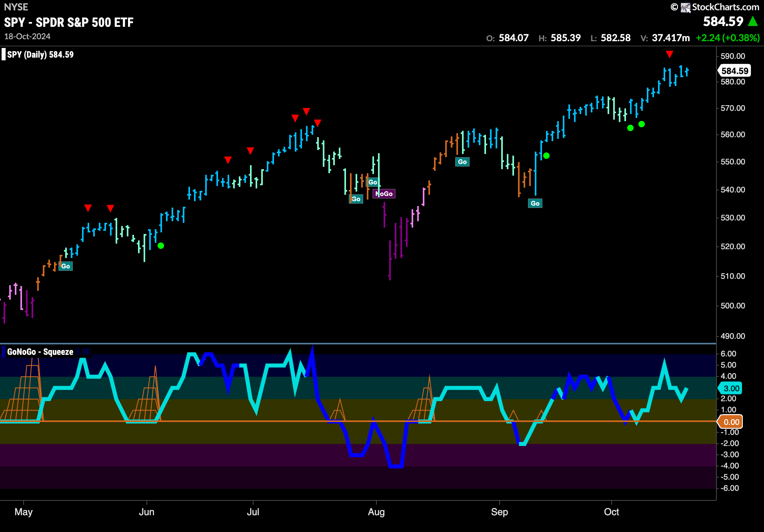Click the high value 585.39
764x532 pixels.
(x=566, y=38)
